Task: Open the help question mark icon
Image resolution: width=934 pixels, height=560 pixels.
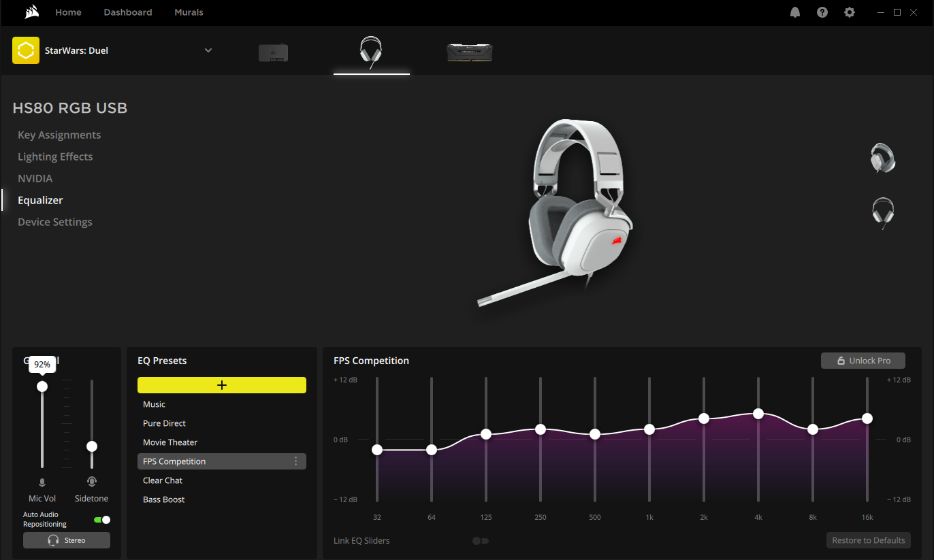Action: coord(822,12)
